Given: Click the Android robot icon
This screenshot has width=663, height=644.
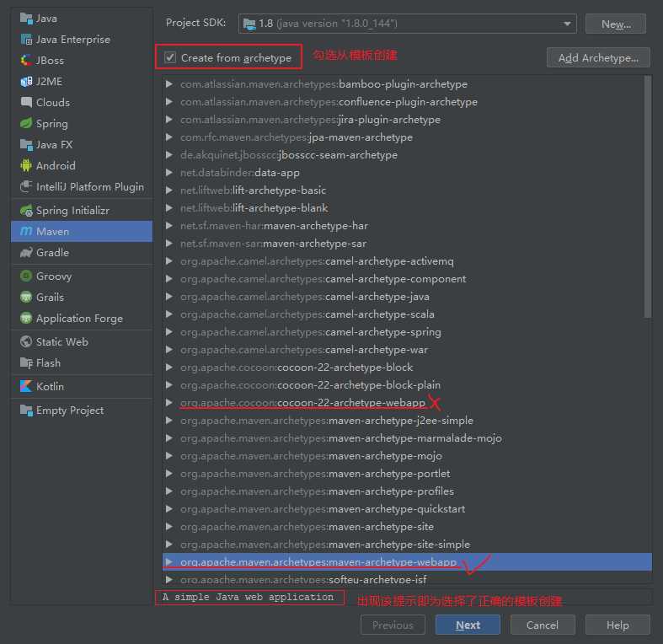Looking at the screenshot, I should pos(26,165).
